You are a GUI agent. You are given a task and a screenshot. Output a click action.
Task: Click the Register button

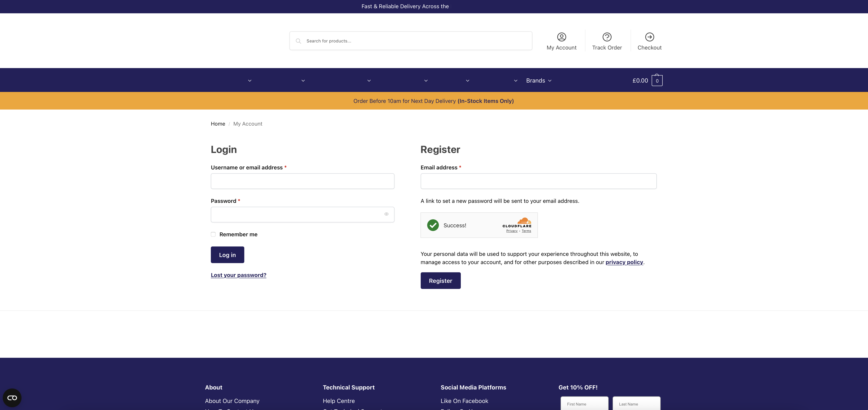[x=440, y=280]
